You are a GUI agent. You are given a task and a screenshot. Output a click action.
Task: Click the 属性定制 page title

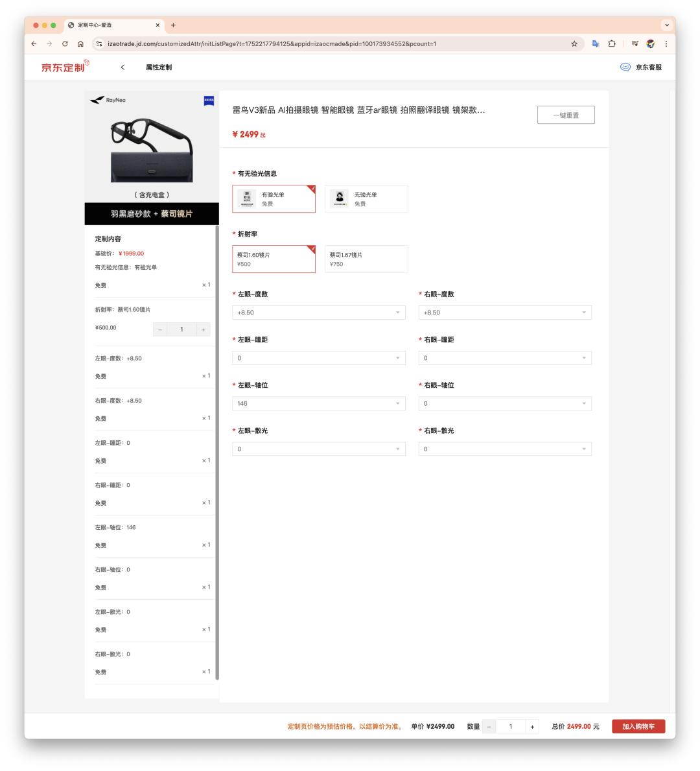coord(159,67)
